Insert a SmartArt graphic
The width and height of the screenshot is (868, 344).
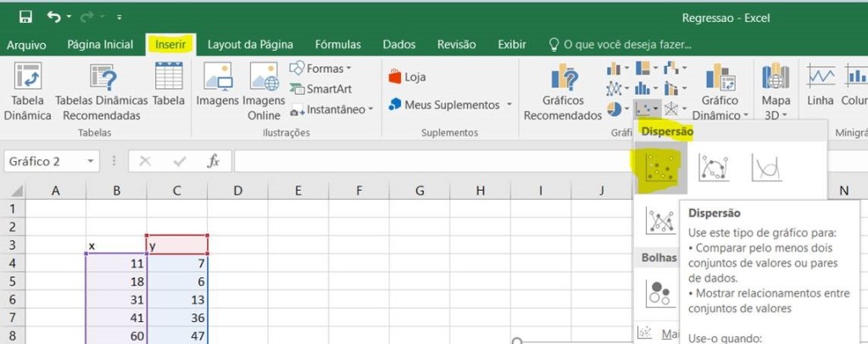pyautogui.click(x=321, y=88)
